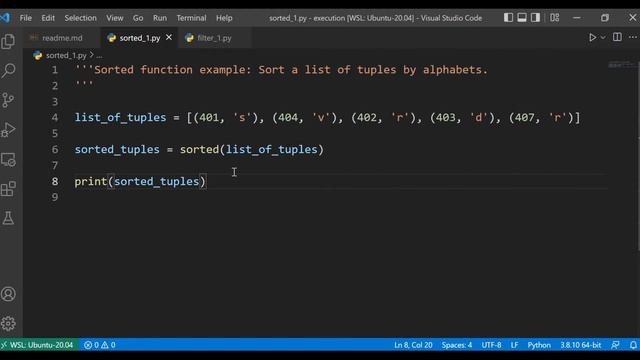Viewport: 640px width, 360px height.
Task: Open Customize Layout icon
Action: (554, 18)
